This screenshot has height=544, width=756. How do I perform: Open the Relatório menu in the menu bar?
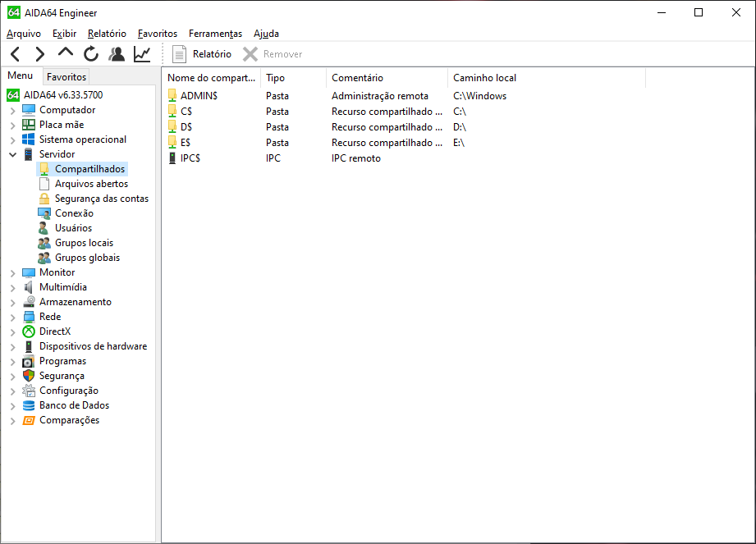pos(107,34)
